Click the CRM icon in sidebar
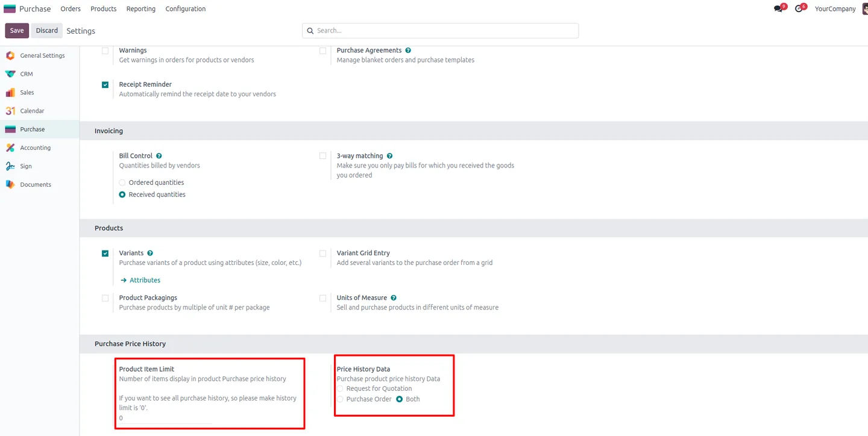 (10, 74)
